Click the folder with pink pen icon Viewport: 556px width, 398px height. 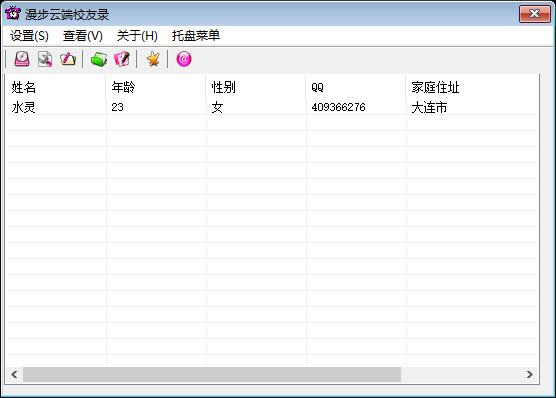[x=68, y=59]
